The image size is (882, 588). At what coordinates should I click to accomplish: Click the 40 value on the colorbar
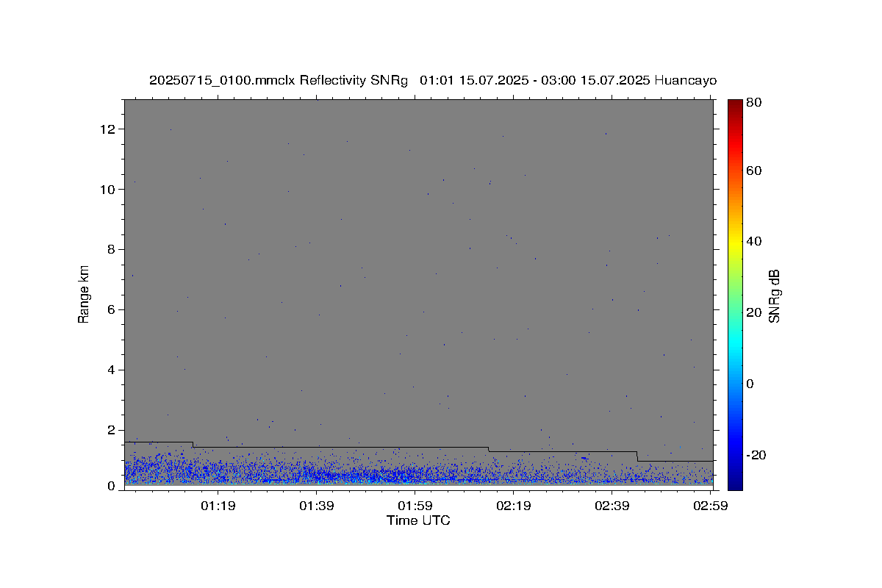[x=754, y=241]
